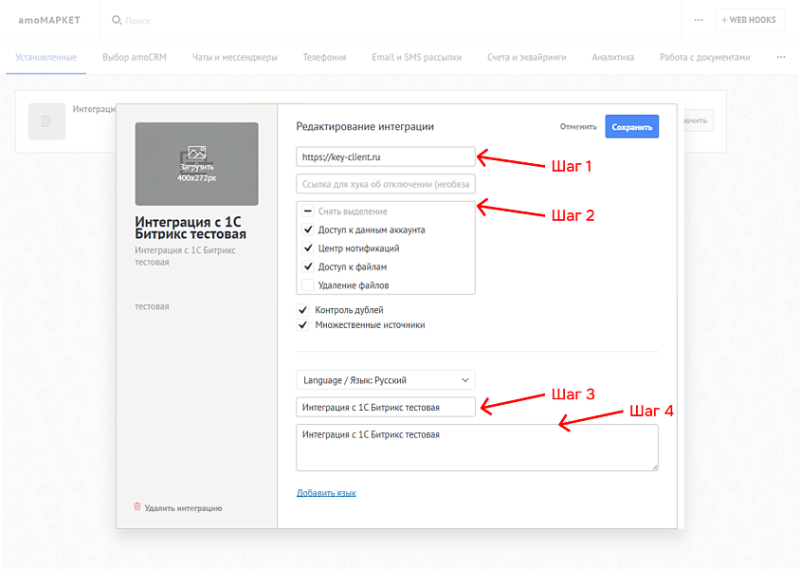Uncheck 'Доступ к данным аккаунта'

pos(308,230)
